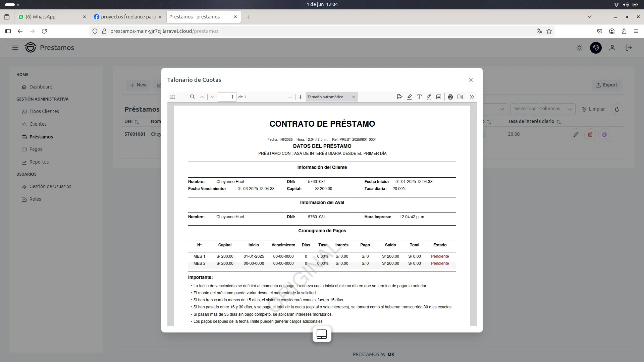644x362 pixels.
Task: Expand more PDF tools chevrons
Action: (x=472, y=97)
